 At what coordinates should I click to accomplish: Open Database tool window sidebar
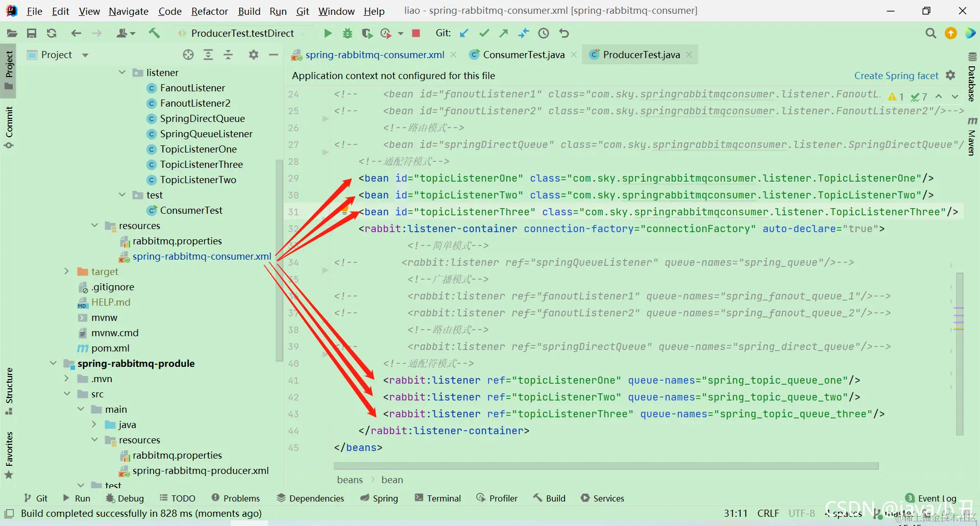click(972, 78)
